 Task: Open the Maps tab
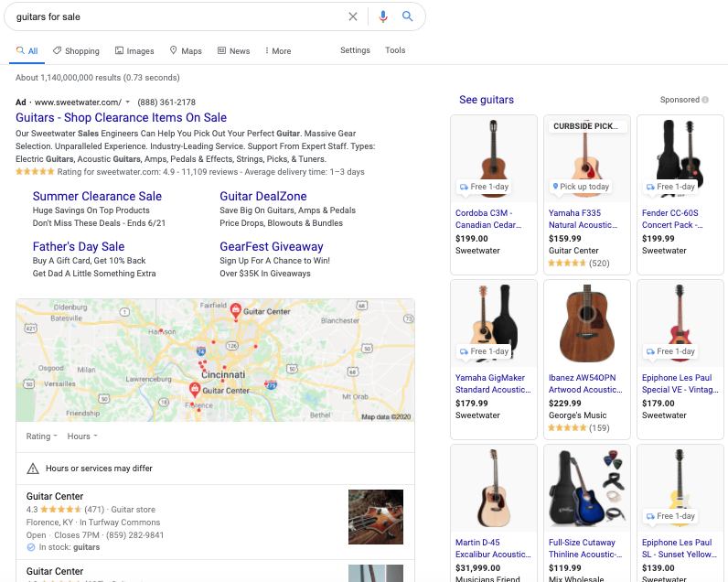click(x=186, y=50)
